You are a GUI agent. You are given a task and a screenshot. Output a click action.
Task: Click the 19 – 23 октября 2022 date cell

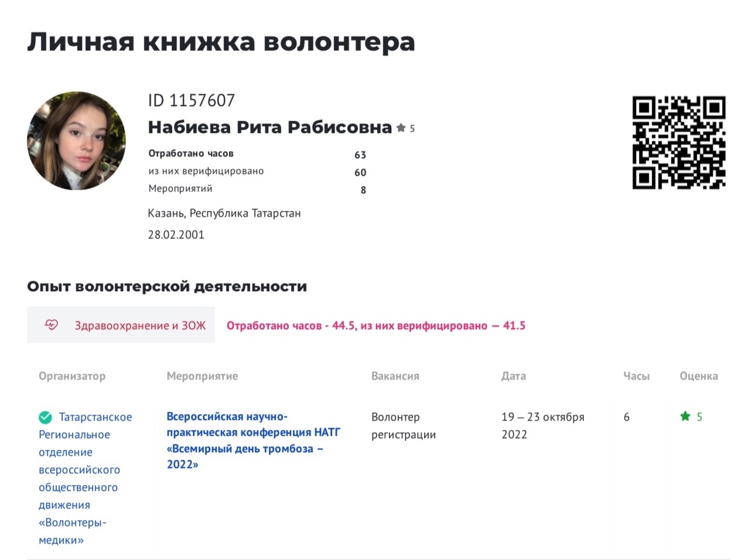point(542,426)
